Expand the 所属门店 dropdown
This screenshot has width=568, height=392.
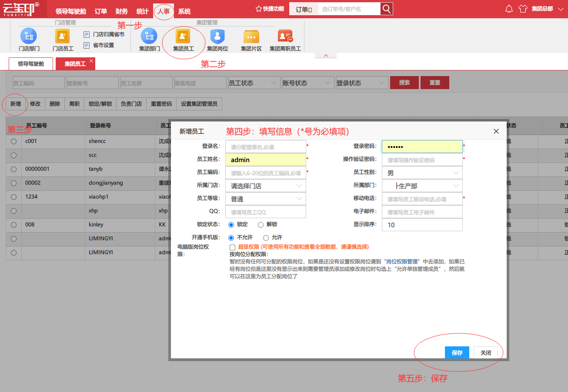[x=266, y=186]
